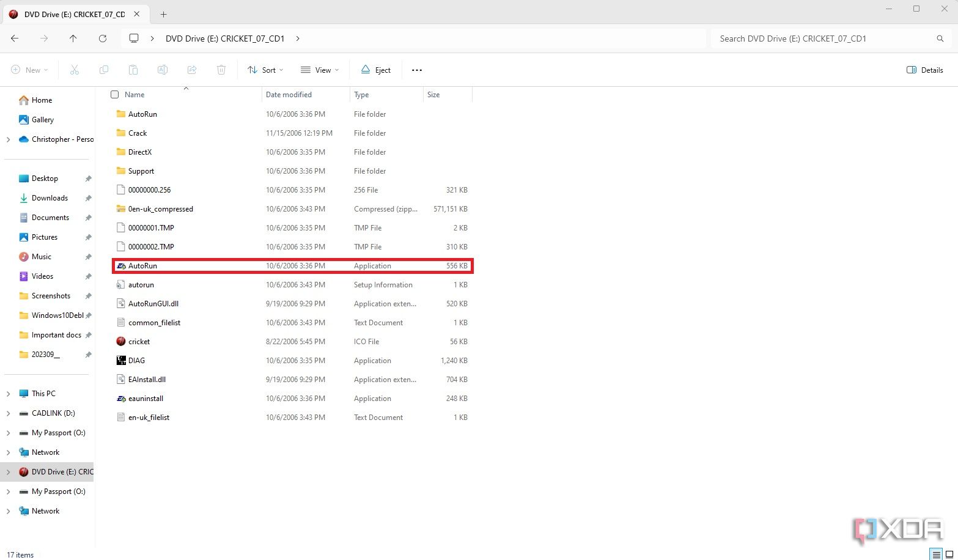
Task: Open Windows10Debl quick access folder
Action: [57, 315]
